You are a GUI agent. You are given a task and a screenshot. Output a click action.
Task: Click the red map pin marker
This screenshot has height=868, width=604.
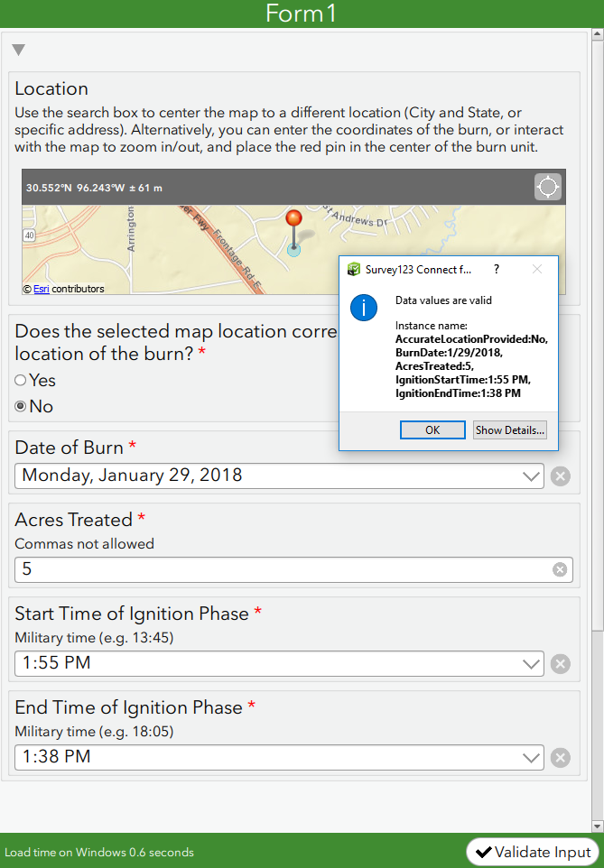click(x=293, y=219)
